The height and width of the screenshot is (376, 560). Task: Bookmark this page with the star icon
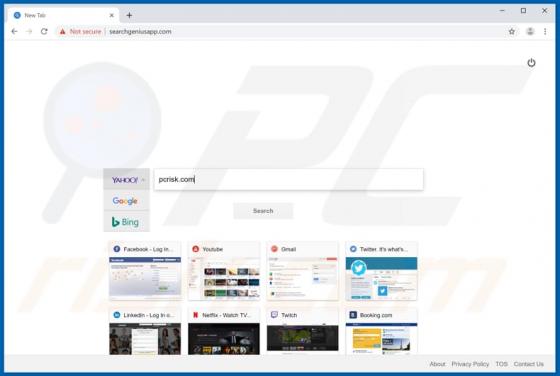pos(512,31)
